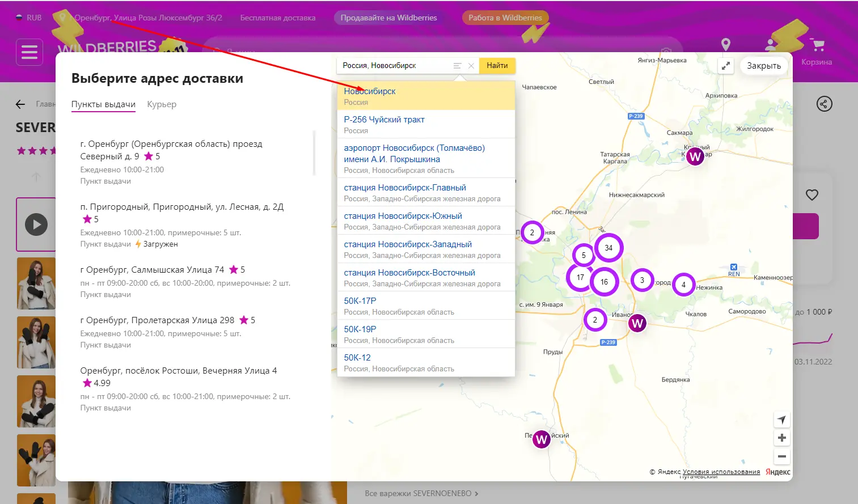Viewport: 858px width, 504px height.
Task: Clear the map search field with the X icon
Action: [471, 66]
